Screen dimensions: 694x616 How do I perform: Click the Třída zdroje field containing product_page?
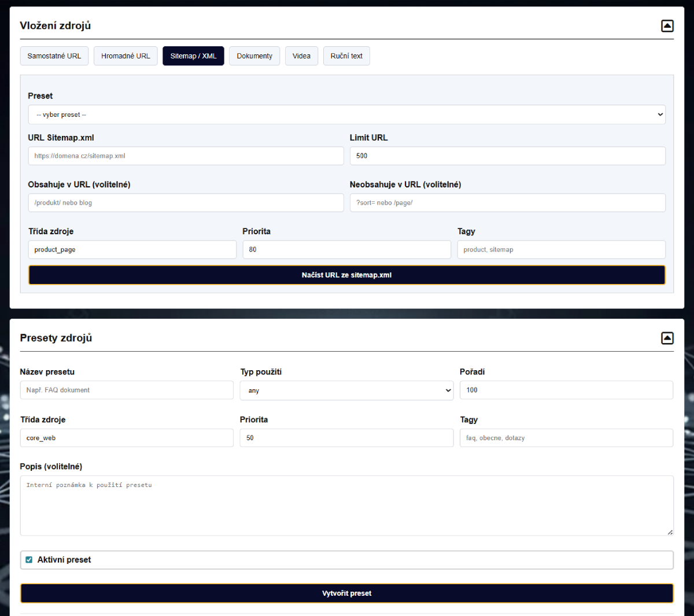click(x=132, y=249)
